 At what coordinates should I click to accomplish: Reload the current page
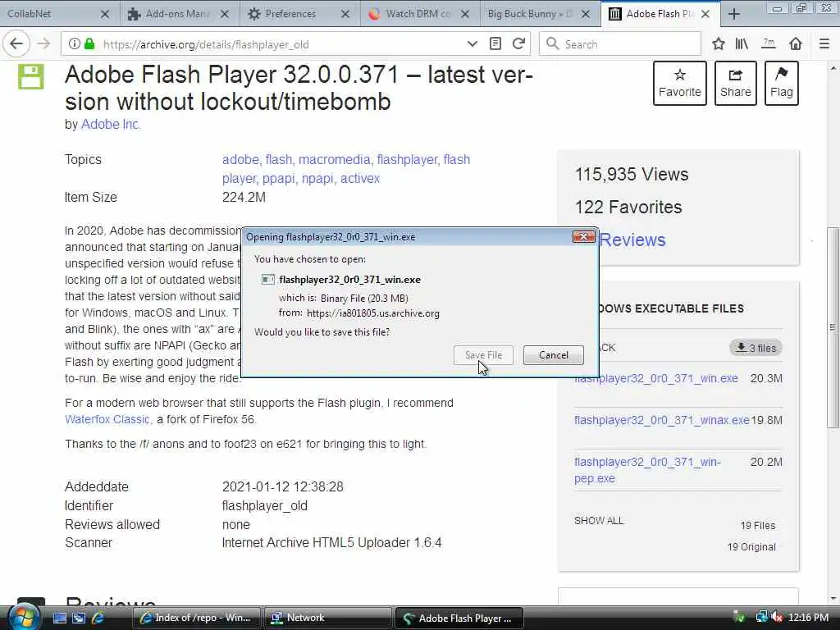(518, 44)
